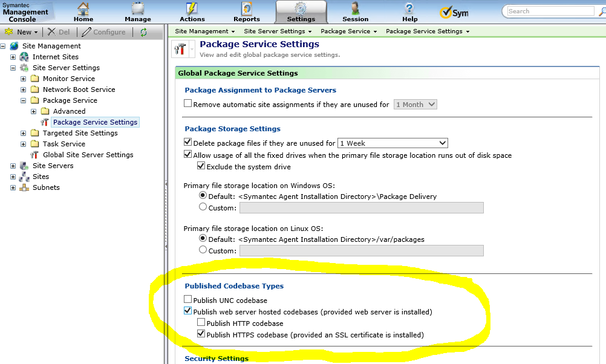Viewport: 606px width, 364px height.
Task: Uncheck Delete package files if unused
Action: coord(188,142)
